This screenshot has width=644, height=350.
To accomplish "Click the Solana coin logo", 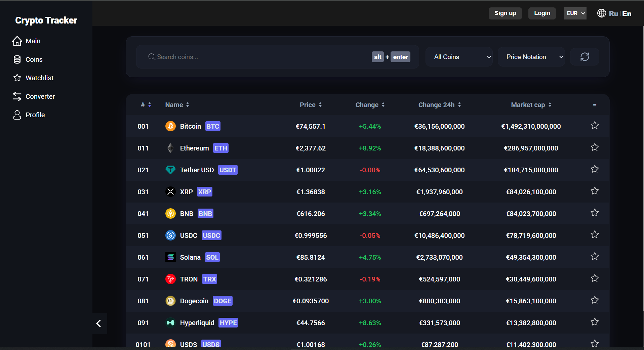I will click(170, 257).
